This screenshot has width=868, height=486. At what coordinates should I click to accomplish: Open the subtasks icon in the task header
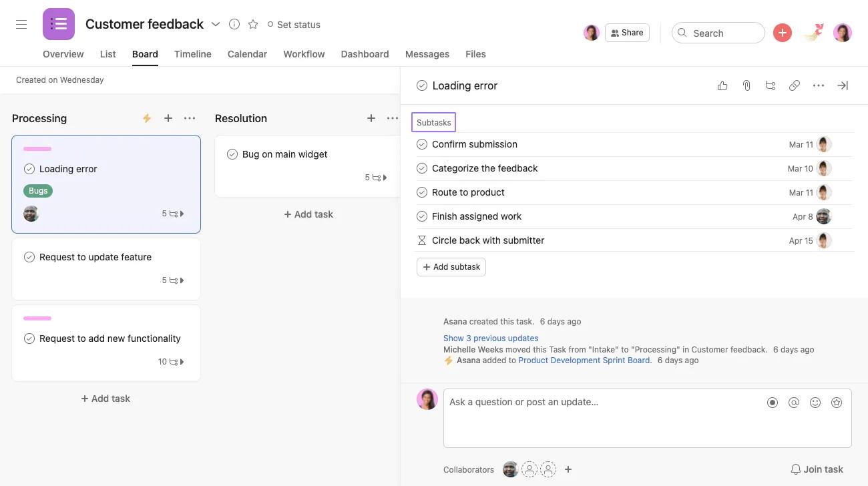771,85
